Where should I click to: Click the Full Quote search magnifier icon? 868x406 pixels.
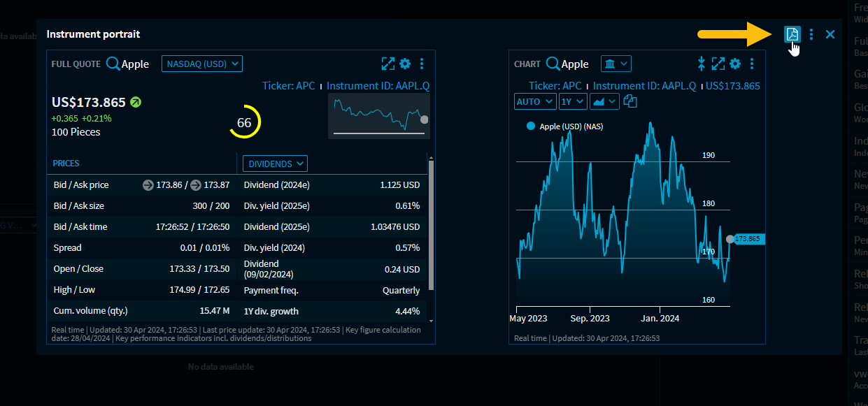(113, 64)
